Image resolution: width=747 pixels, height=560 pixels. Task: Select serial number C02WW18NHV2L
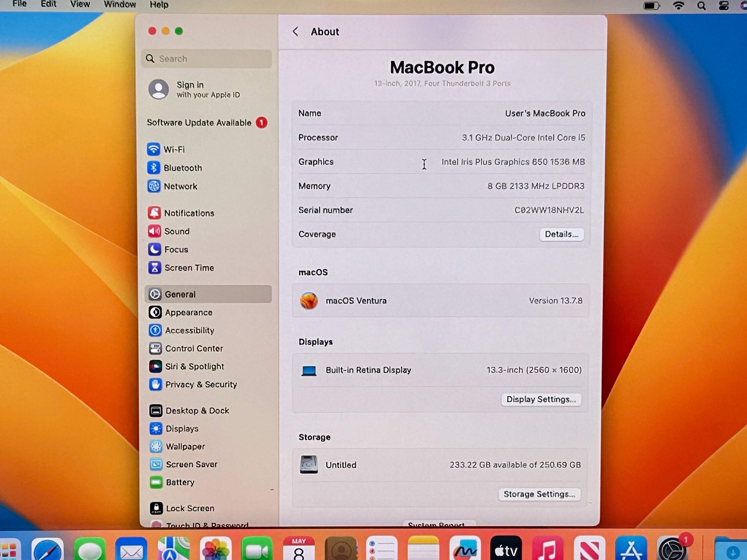(x=549, y=210)
